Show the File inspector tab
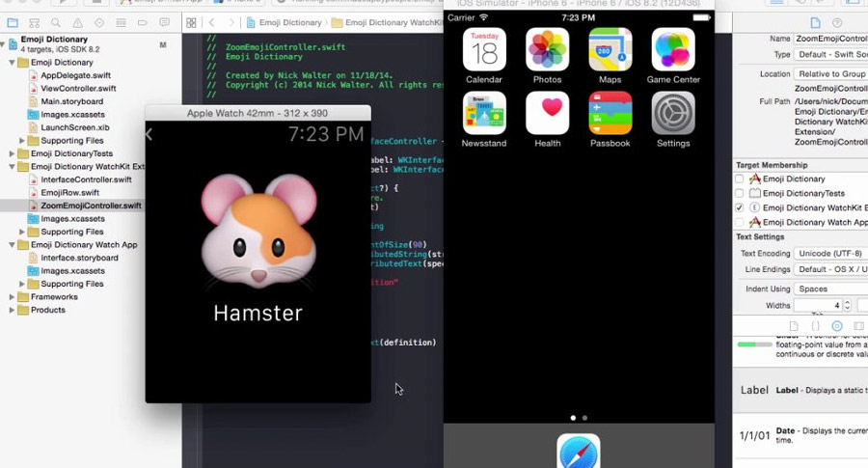Viewport: 868px width, 468px height. point(815,23)
